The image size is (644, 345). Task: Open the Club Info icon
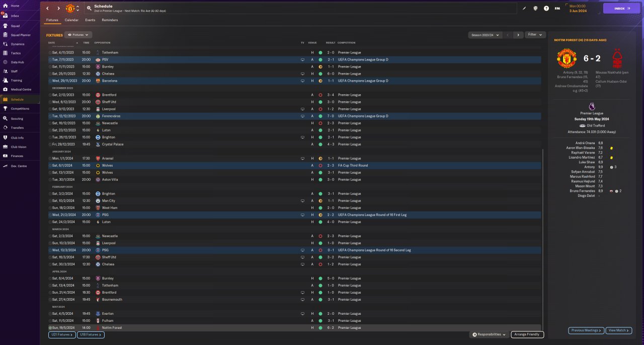[x=5, y=137]
